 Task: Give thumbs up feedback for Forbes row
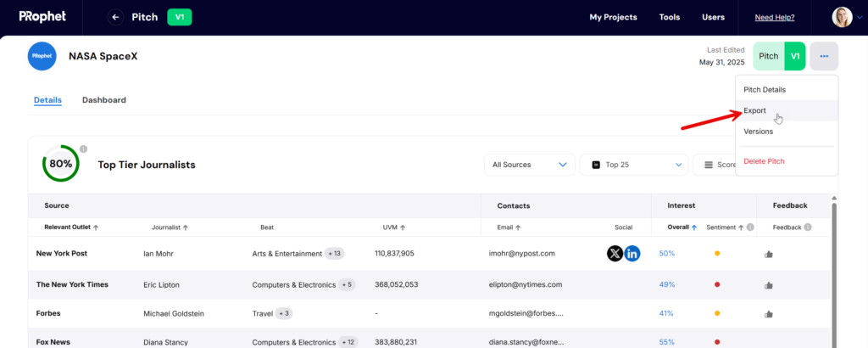(x=768, y=314)
